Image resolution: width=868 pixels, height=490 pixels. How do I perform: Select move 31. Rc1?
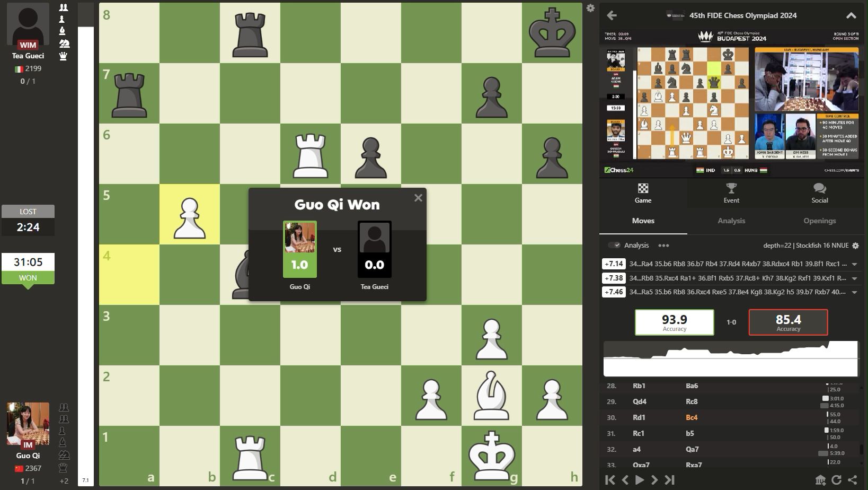point(638,433)
